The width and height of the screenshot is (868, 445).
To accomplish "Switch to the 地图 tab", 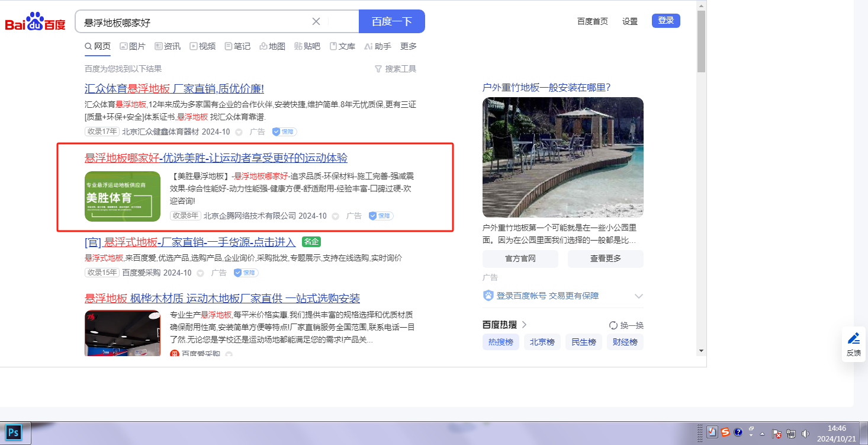I will pyautogui.click(x=272, y=46).
